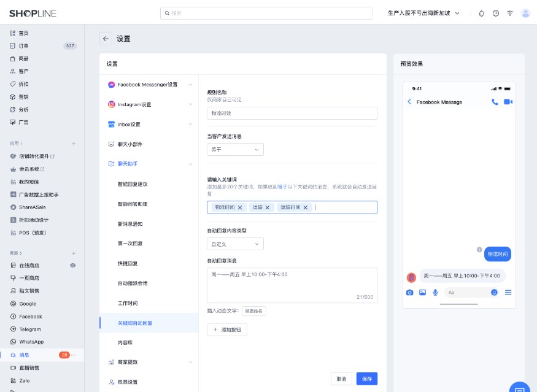Add a new channel with plus icon
The width and height of the screenshot is (537, 392).
click(74, 253)
